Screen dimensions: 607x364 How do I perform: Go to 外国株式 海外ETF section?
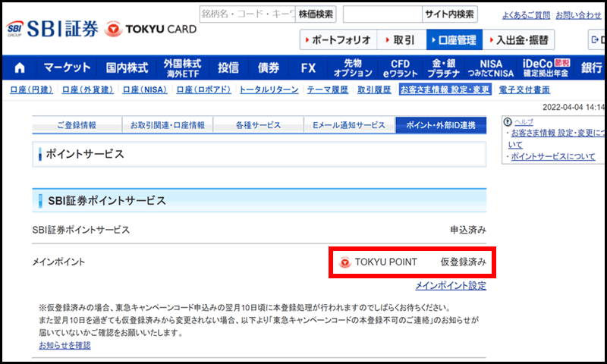click(182, 67)
